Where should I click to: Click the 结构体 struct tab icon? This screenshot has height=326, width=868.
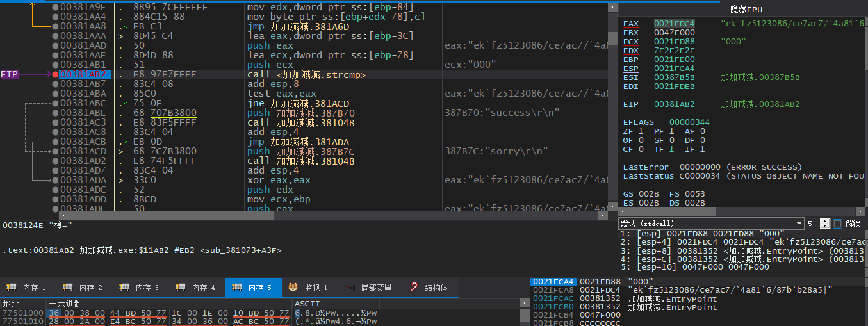click(x=414, y=288)
